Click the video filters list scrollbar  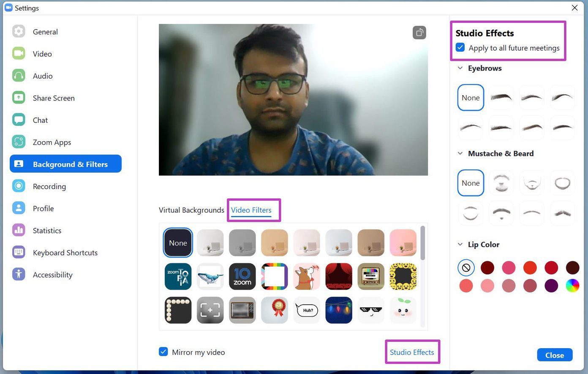[423, 243]
